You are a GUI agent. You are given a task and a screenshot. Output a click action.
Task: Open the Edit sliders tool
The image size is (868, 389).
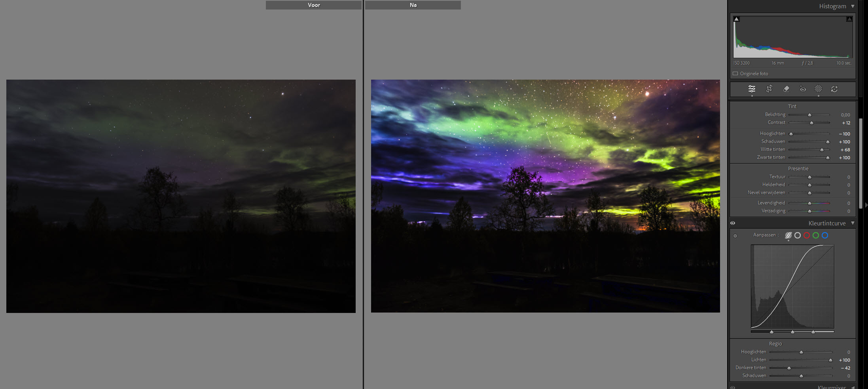[x=752, y=89]
